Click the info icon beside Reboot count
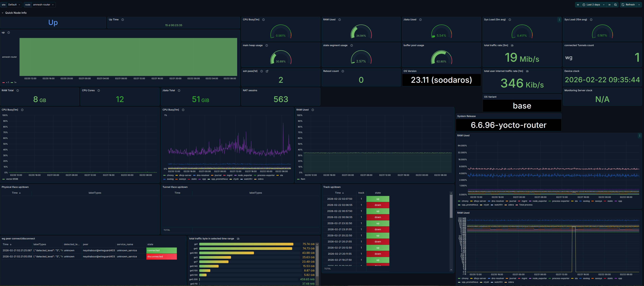 click(x=343, y=71)
